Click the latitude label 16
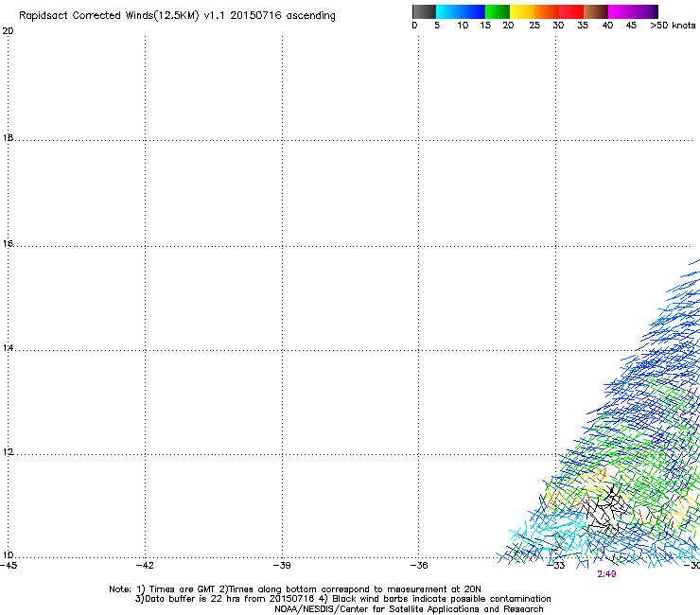 [x=8, y=243]
